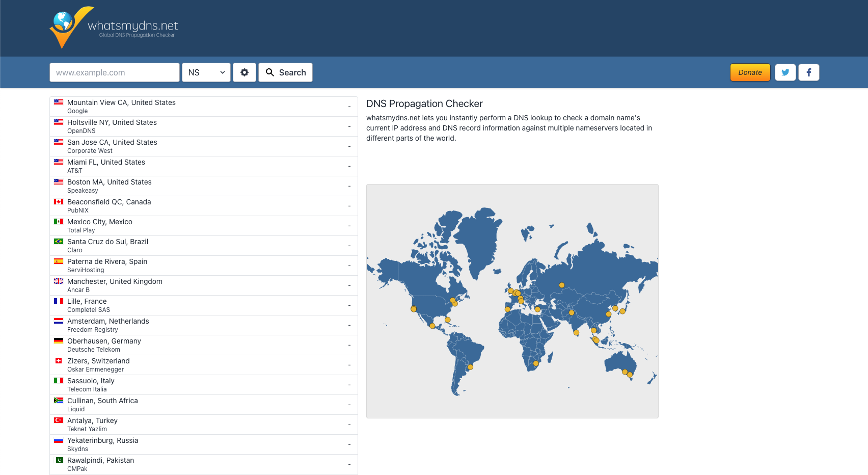
Task: Click the Facebook share icon
Action: (x=808, y=72)
